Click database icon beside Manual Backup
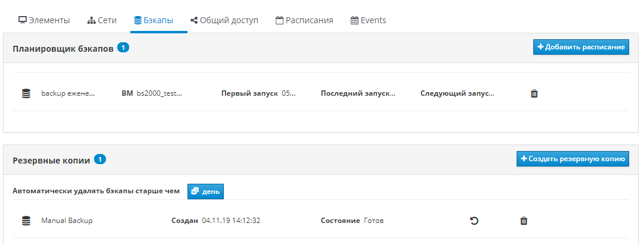644x245 pixels. (x=26, y=221)
